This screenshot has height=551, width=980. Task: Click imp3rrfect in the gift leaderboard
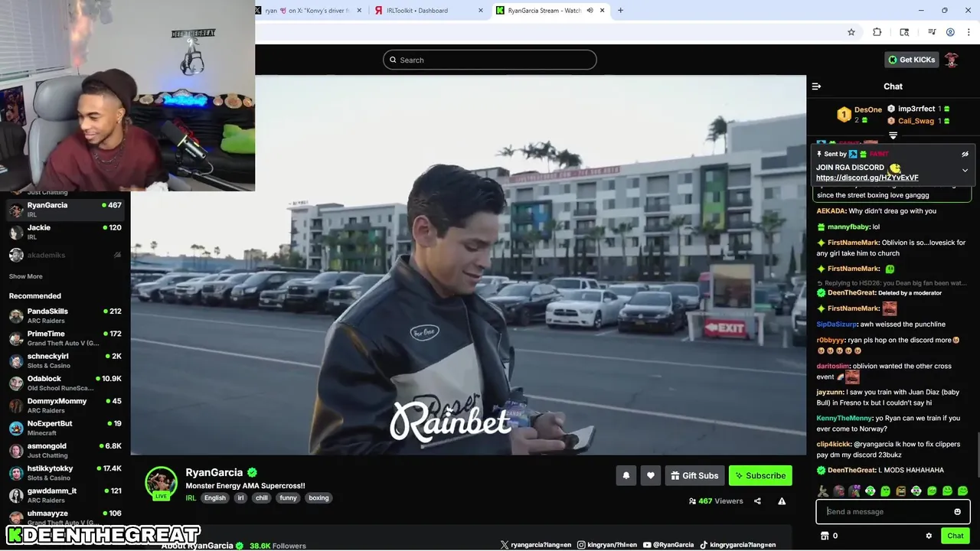click(916, 109)
